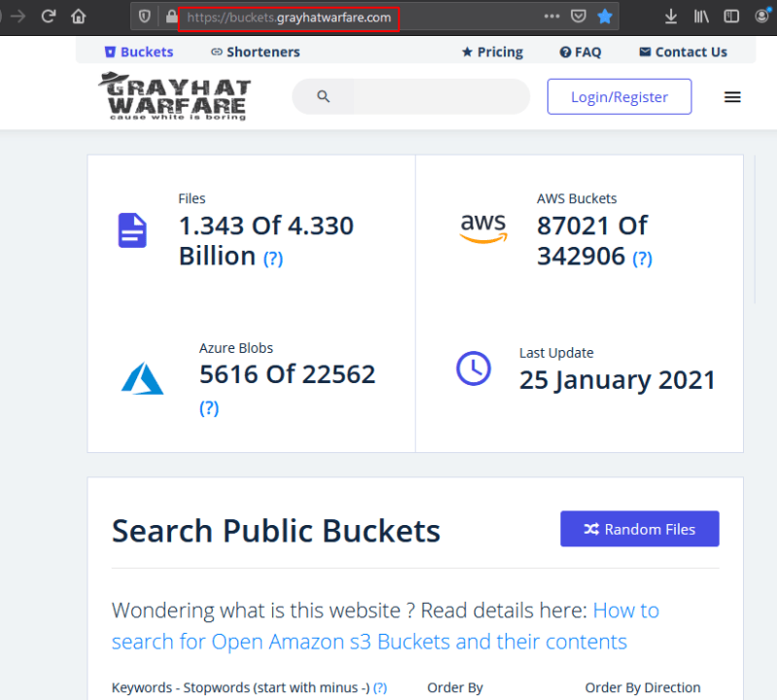Save page to Pocket icon
The height and width of the screenshot is (700, 777).
579,17
